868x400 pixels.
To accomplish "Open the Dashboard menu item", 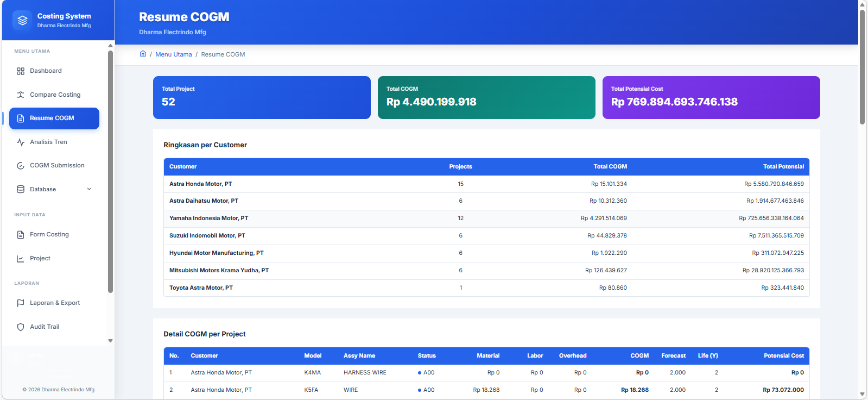I will click(54, 71).
